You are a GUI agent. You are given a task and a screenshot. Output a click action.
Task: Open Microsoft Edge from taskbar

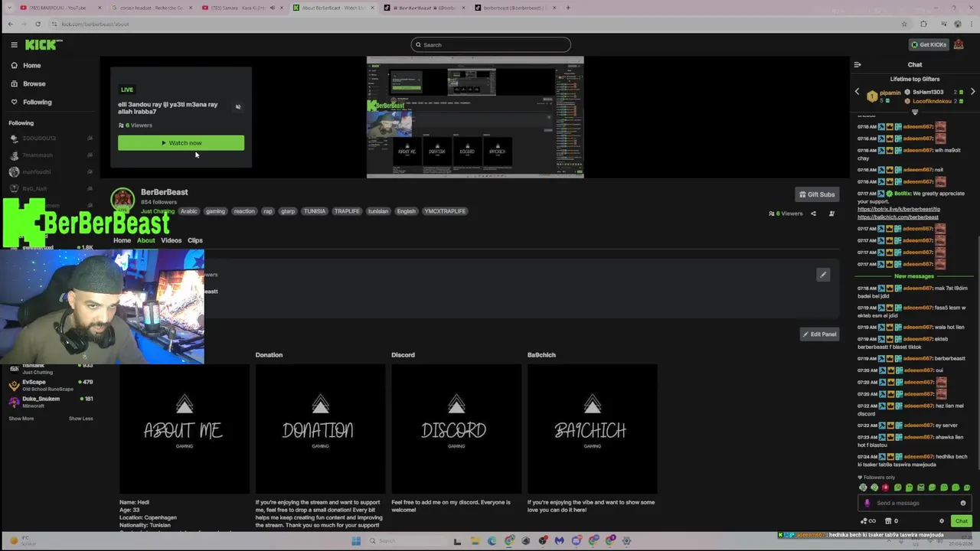492,541
